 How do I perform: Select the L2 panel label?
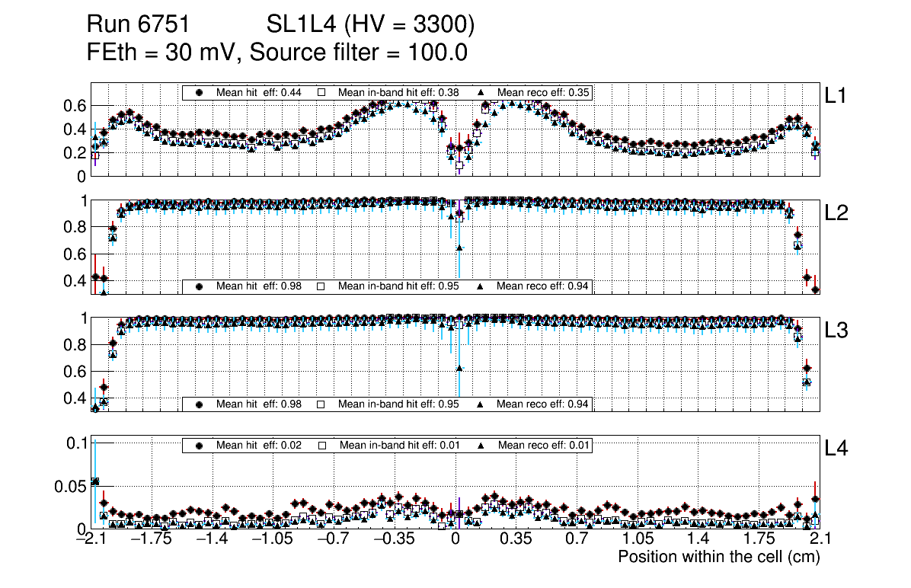coord(836,213)
